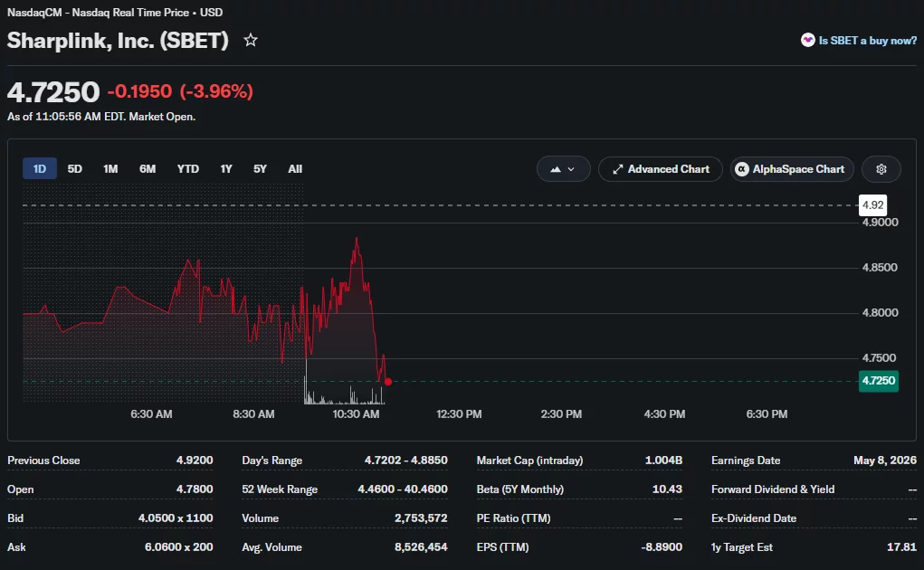Click the 4.7250 current price label on axis
This screenshot has width=924, height=570.
pos(878,381)
